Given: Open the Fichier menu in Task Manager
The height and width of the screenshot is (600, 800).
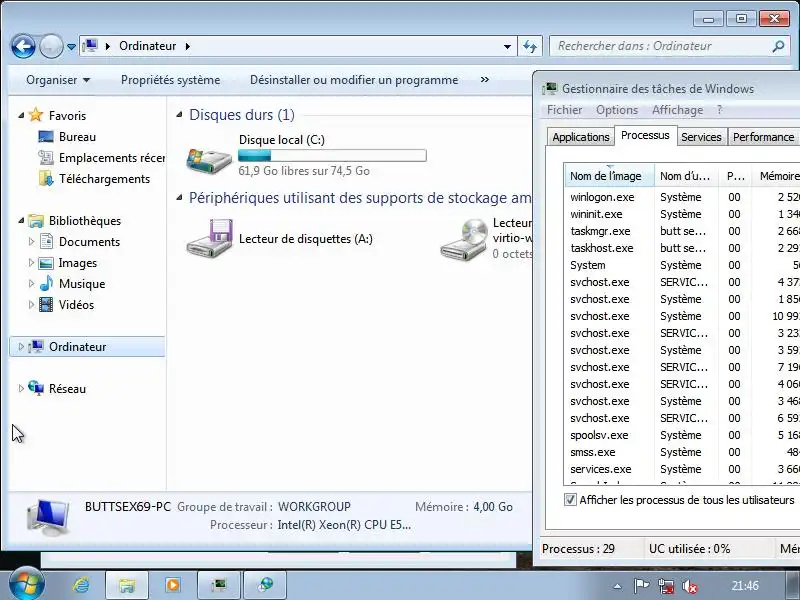Looking at the screenshot, I should click(x=564, y=110).
